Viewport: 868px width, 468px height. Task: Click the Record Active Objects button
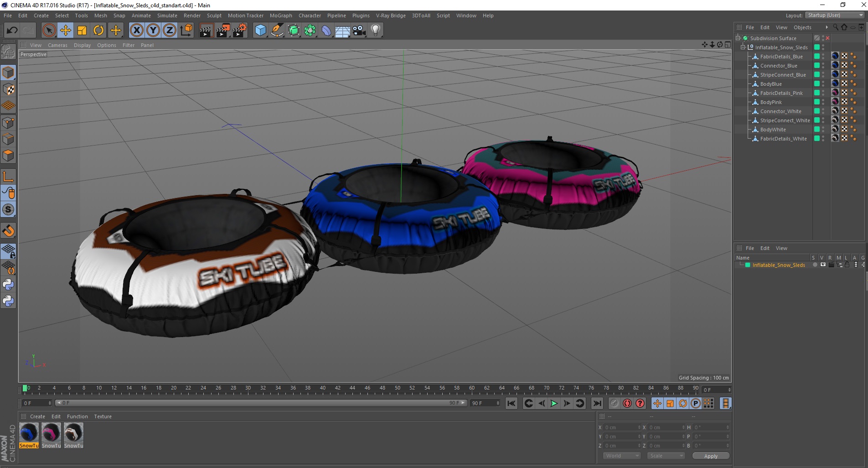615,403
